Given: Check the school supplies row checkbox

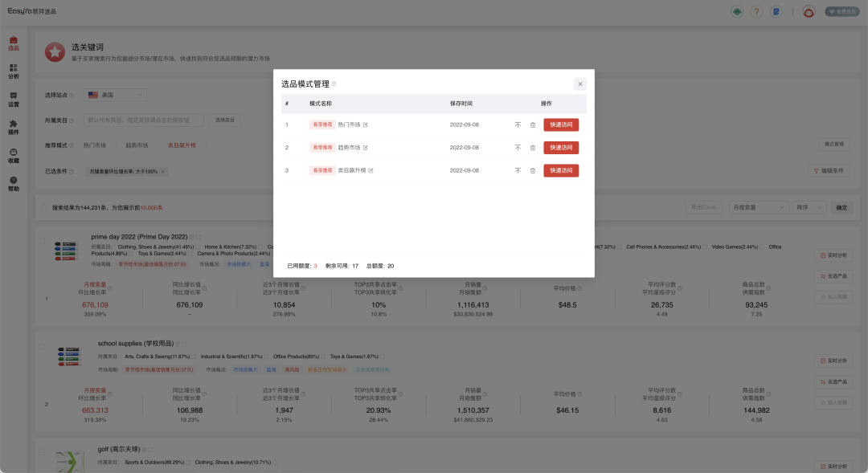Looking at the screenshot, I should [42, 347].
